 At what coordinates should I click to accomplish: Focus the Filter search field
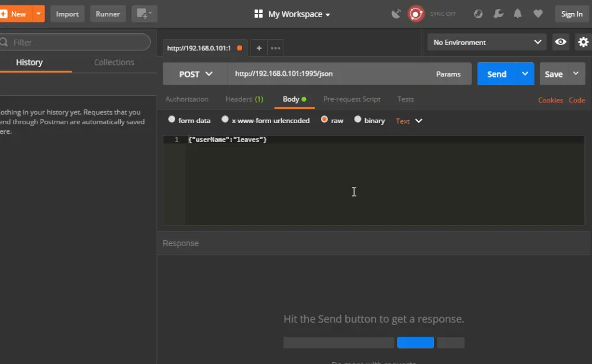tap(75, 42)
